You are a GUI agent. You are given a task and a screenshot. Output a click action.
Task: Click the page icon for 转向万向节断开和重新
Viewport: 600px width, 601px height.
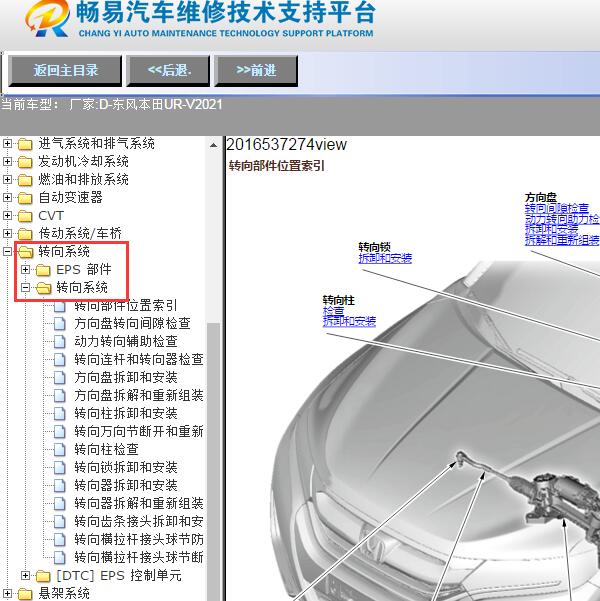point(59,432)
